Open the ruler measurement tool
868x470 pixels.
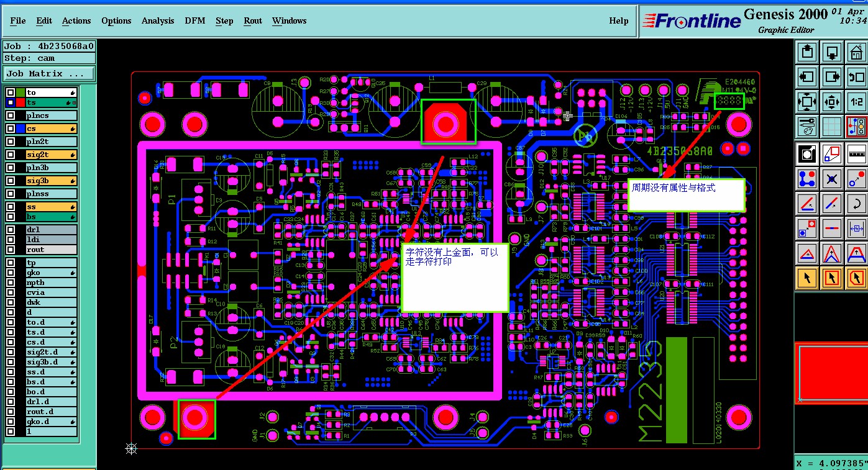[857, 153]
